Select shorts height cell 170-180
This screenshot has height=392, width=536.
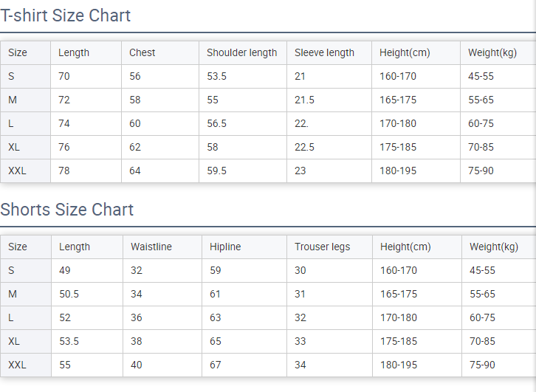tap(399, 317)
